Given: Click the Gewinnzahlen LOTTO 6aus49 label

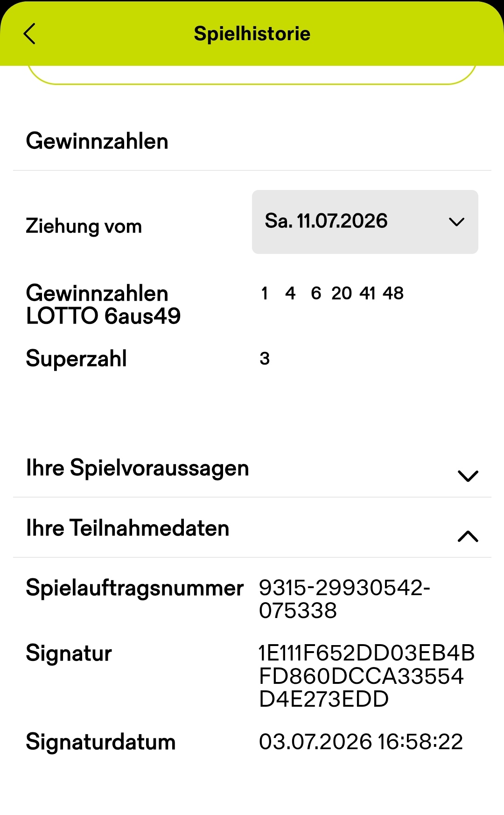Looking at the screenshot, I should point(103,305).
